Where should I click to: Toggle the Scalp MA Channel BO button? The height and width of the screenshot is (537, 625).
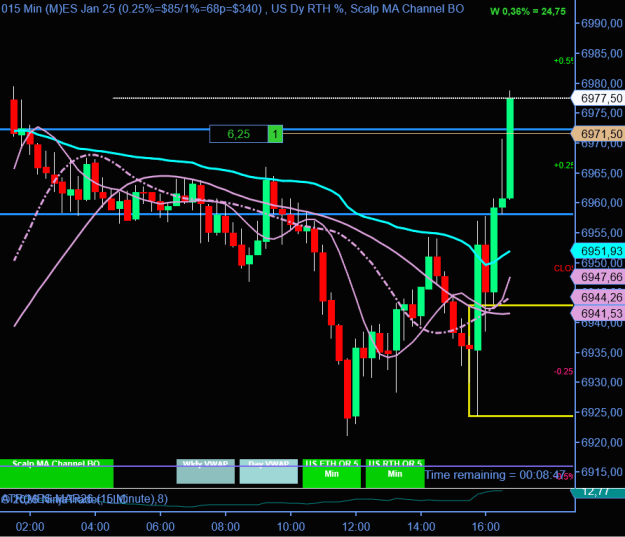(x=56, y=474)
